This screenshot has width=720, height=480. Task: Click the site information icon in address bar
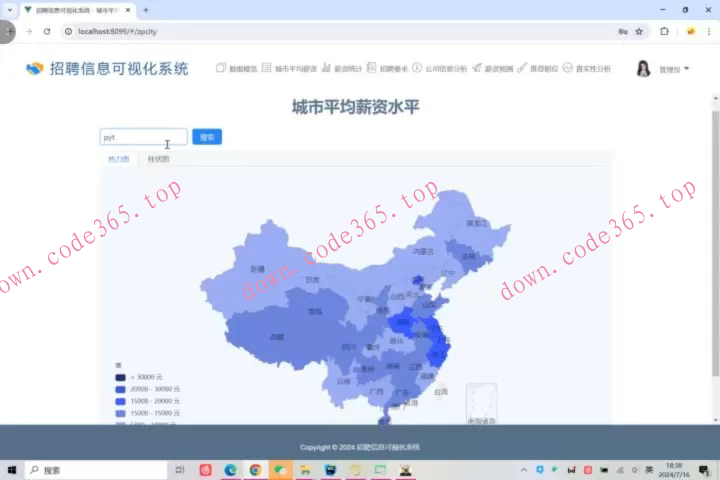(x=68, y=31)
